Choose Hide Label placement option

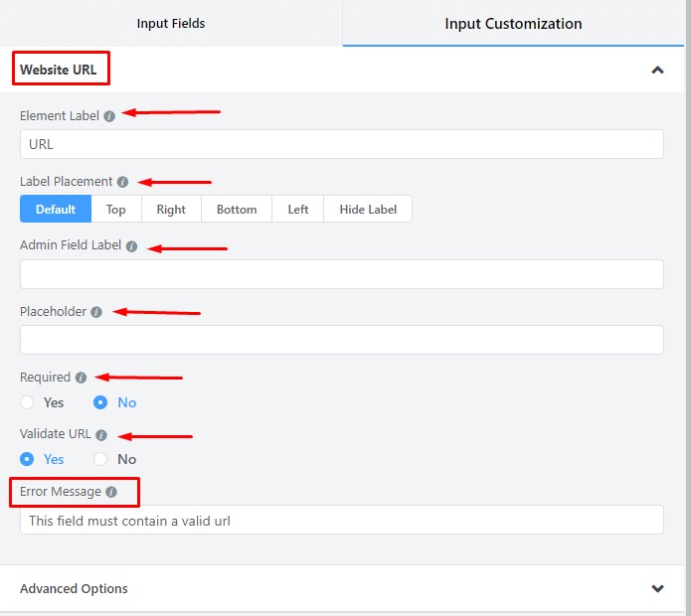(x=368, y=209)
